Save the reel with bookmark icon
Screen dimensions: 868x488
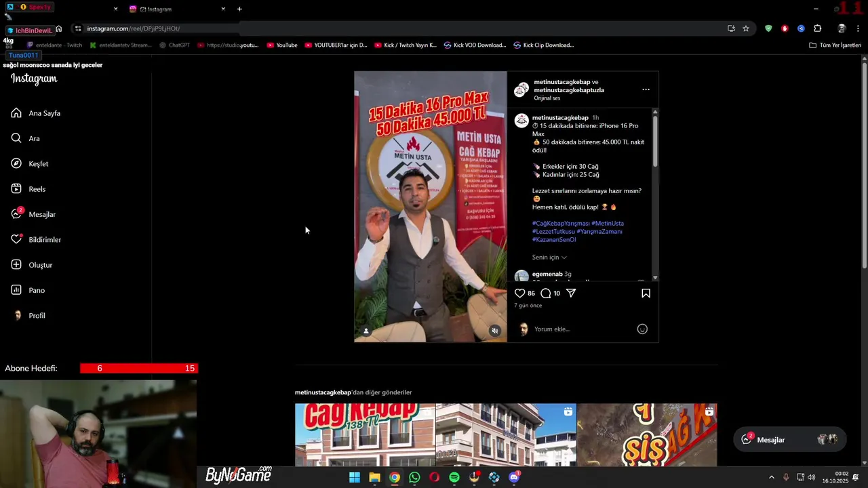click(646, 293)
